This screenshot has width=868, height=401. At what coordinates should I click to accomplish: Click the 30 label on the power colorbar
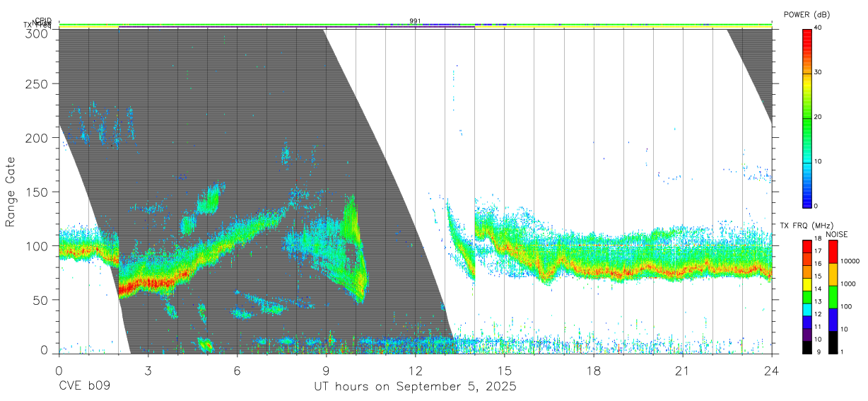click(819, 72)
